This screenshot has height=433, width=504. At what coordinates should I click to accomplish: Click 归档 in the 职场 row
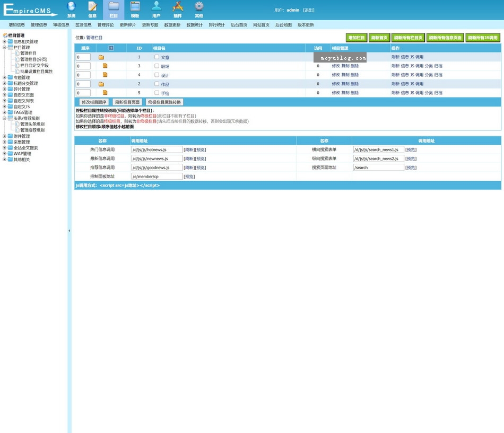(438, 66)
